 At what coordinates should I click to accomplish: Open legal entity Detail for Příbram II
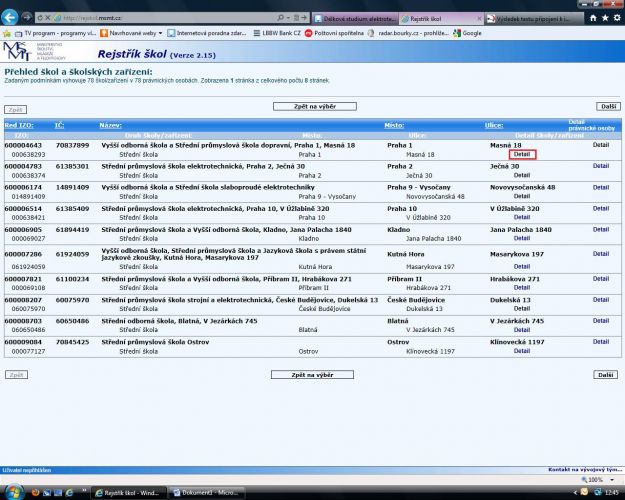(601, 279)
